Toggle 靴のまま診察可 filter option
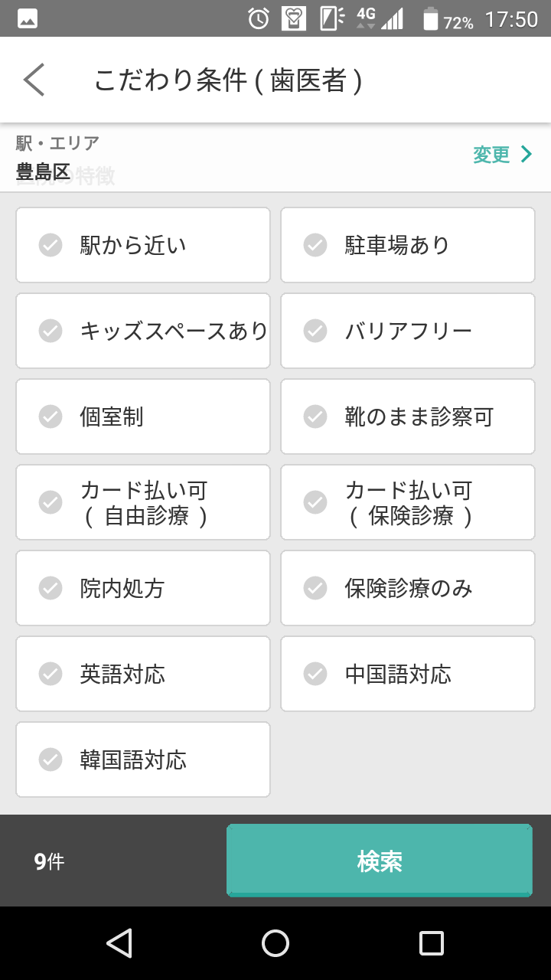551x980 pixels. (408, 416)
